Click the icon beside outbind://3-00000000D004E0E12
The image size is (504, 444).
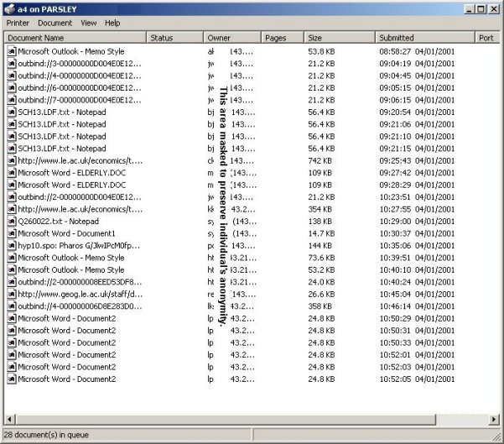(12, 64)
